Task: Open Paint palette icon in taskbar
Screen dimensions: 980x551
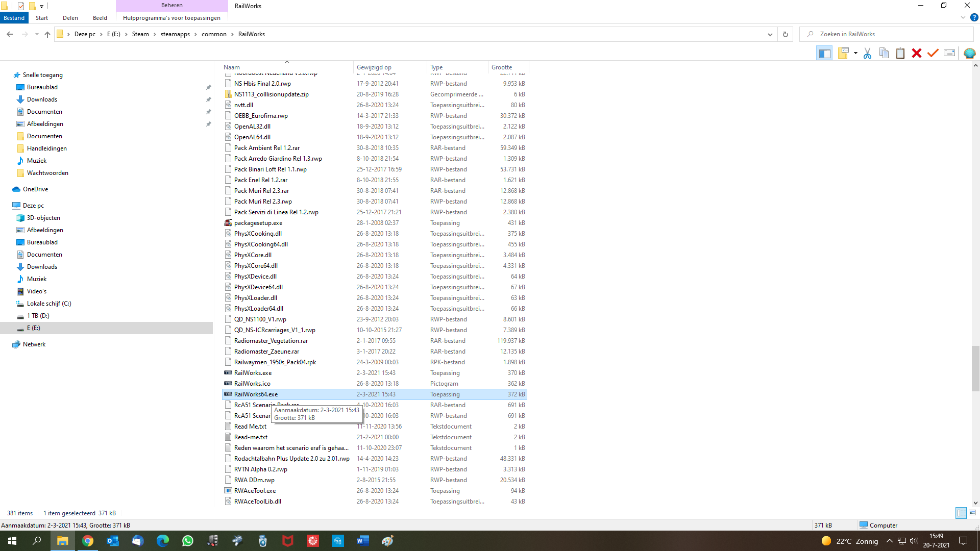Action: point(388,541)
